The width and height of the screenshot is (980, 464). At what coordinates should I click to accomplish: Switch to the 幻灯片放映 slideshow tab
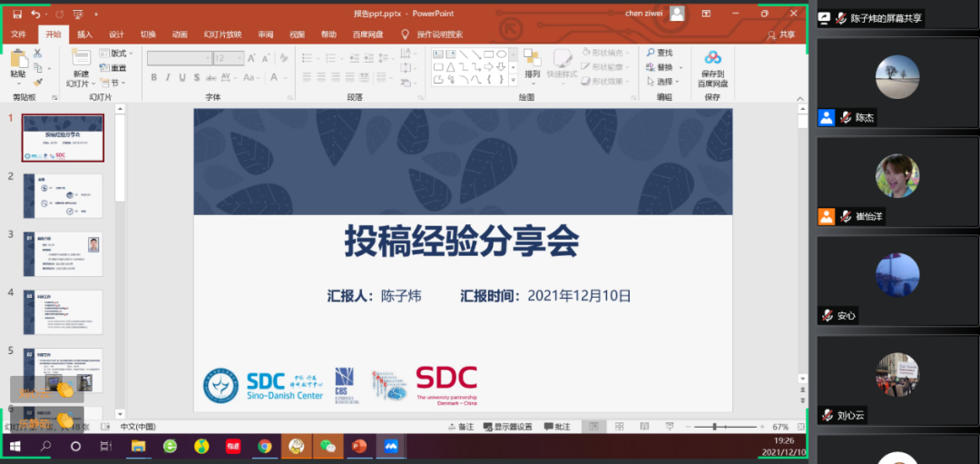pos(222,35)
